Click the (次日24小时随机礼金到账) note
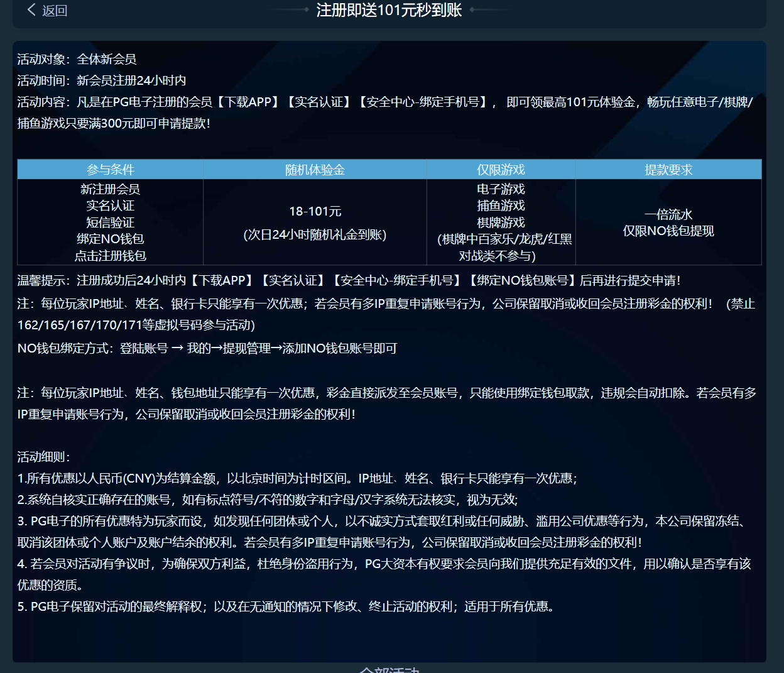Screen dimensions: 784x673 pyautogui.click(x=315, y=234)
